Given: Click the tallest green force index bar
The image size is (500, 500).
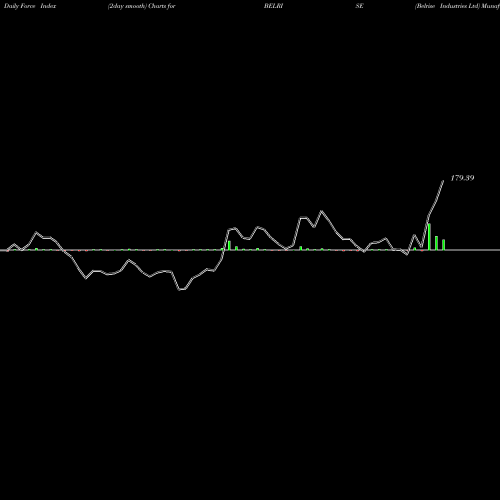Looking at the screenshot, I should [429, 237].
